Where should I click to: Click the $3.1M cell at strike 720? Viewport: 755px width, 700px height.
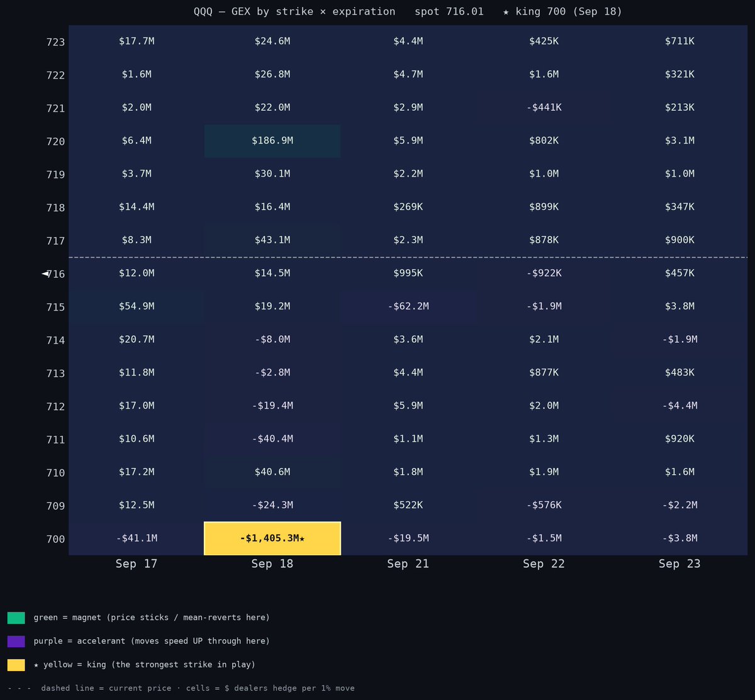[679, 141]
